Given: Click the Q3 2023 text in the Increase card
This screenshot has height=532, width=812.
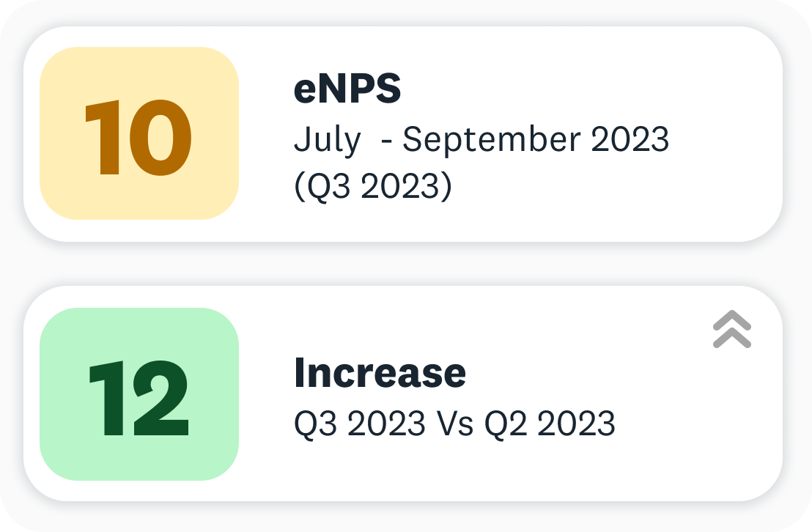Looking at the screenshot, I should pyautogui.click(x=359, y=424).
